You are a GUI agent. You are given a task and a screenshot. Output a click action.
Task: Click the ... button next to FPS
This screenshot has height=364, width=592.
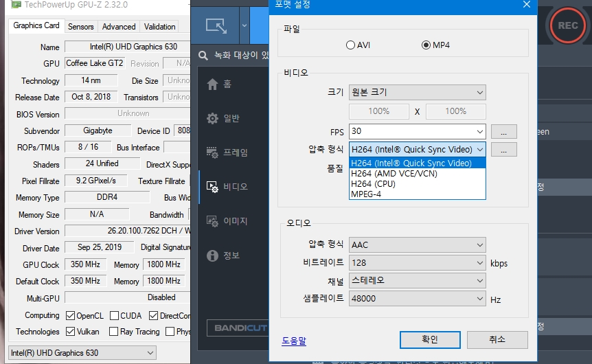[x=503, y=131]
